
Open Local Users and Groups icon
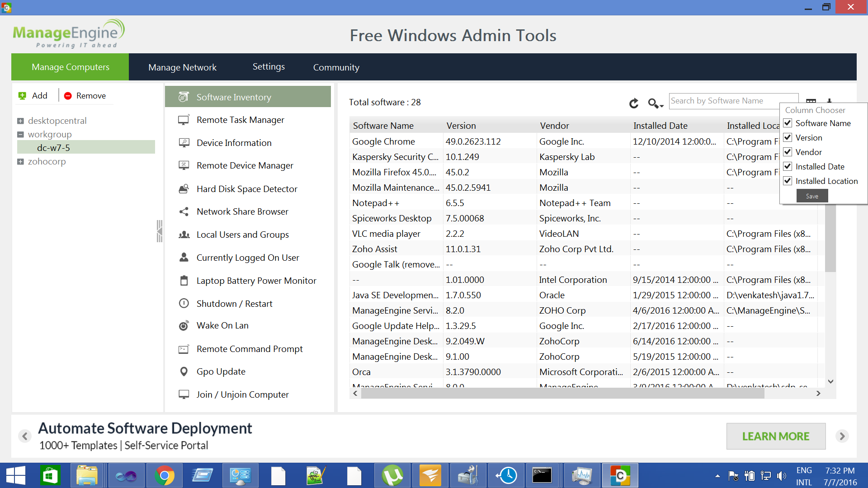[184, 235]
